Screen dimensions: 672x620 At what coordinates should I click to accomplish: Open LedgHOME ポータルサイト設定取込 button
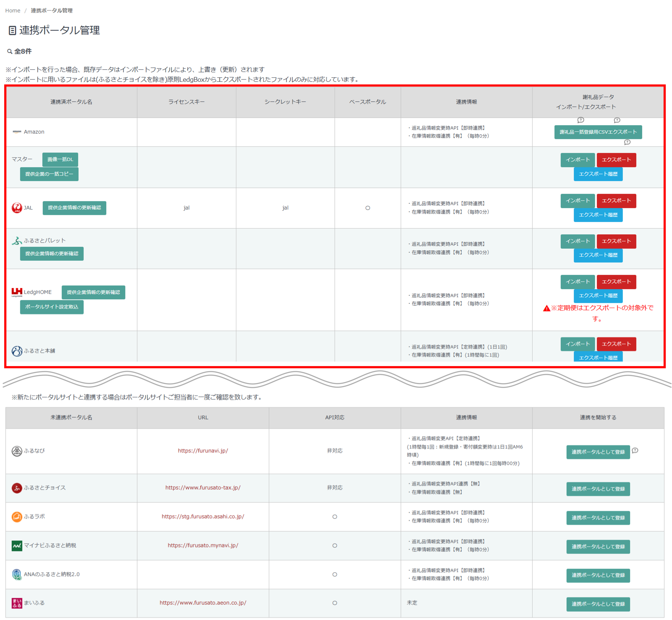click(x=52, y=307)
